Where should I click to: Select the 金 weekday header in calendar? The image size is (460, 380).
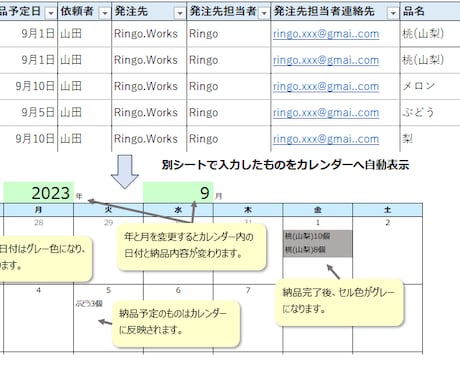pyautogui.click(x=318, y=210)
